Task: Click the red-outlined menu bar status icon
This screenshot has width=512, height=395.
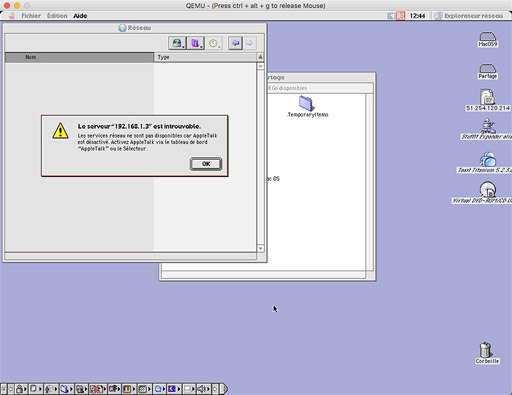Action: [x=401, y=16]
